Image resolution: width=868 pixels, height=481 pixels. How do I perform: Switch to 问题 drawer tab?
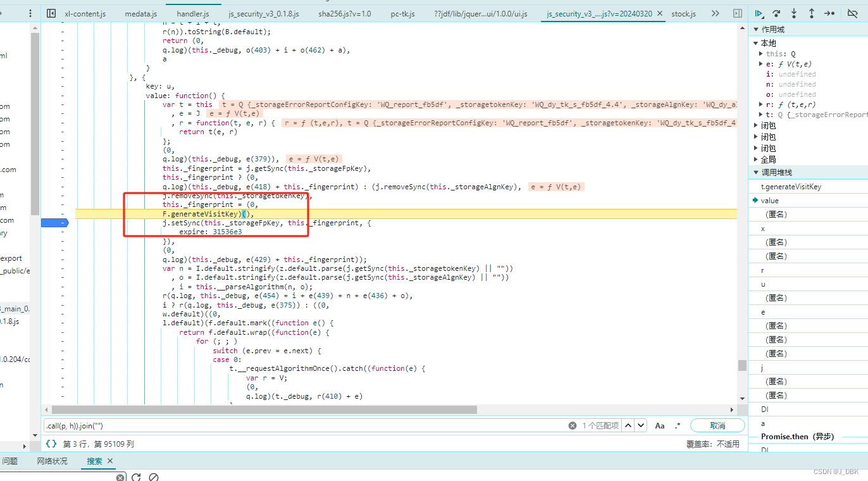(x=9, y=461)
